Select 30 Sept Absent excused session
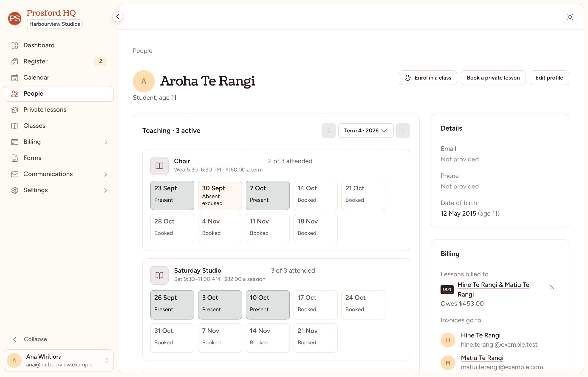The width and height of the screenshot is (588, 377). pos(220,195)
